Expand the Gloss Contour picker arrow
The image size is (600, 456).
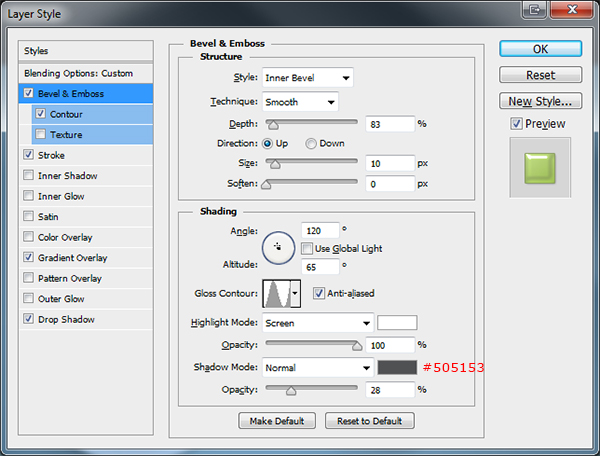[x=295, y=293]
